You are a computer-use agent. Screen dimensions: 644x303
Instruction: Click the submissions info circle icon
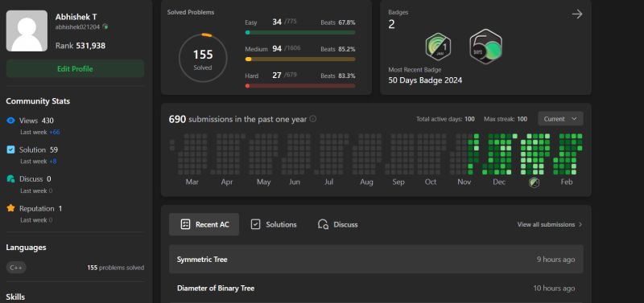tap(313, 119)
